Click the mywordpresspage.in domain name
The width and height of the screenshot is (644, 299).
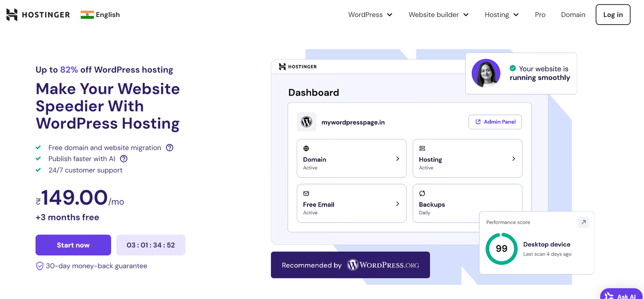pos(353,123)
